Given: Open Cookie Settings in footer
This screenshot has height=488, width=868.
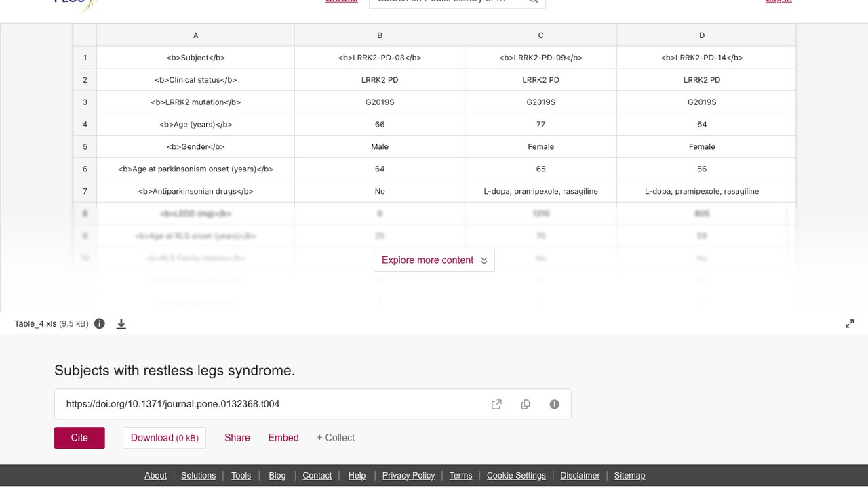Looking at the screenshot, I should point(516,476).
